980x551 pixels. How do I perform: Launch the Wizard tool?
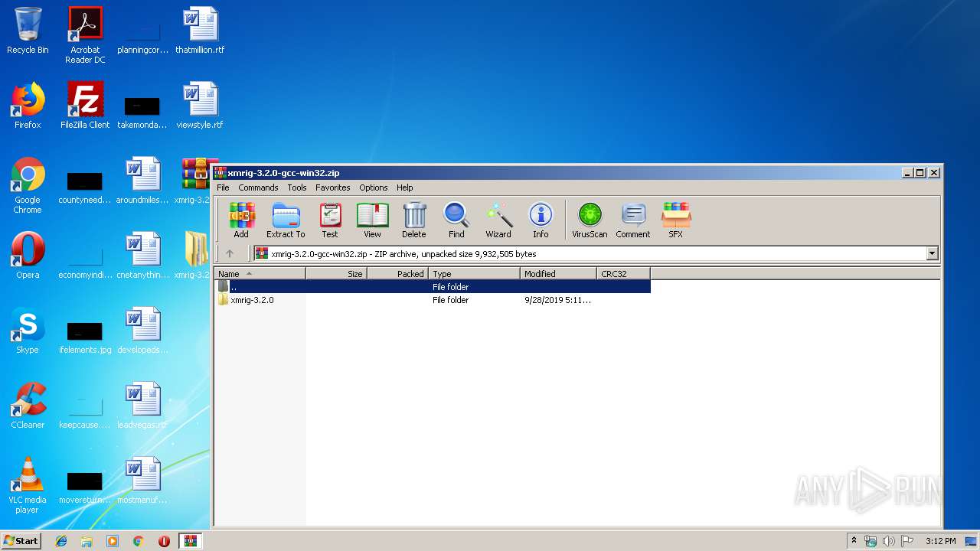[x=498, y=220]
